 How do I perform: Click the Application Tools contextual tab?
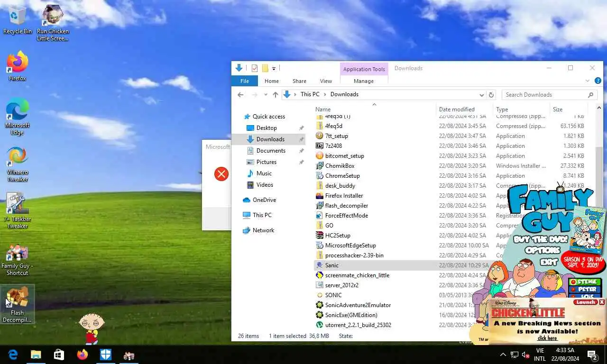364,69
